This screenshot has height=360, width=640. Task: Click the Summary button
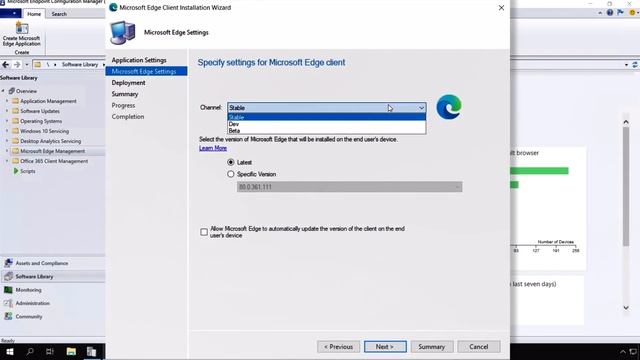click(x=432, y=347)
